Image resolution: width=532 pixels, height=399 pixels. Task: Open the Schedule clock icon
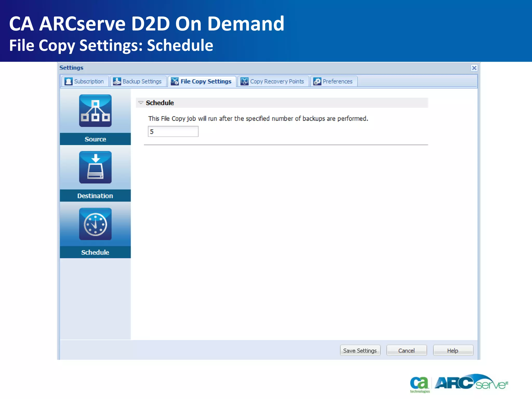pos(95,224)
